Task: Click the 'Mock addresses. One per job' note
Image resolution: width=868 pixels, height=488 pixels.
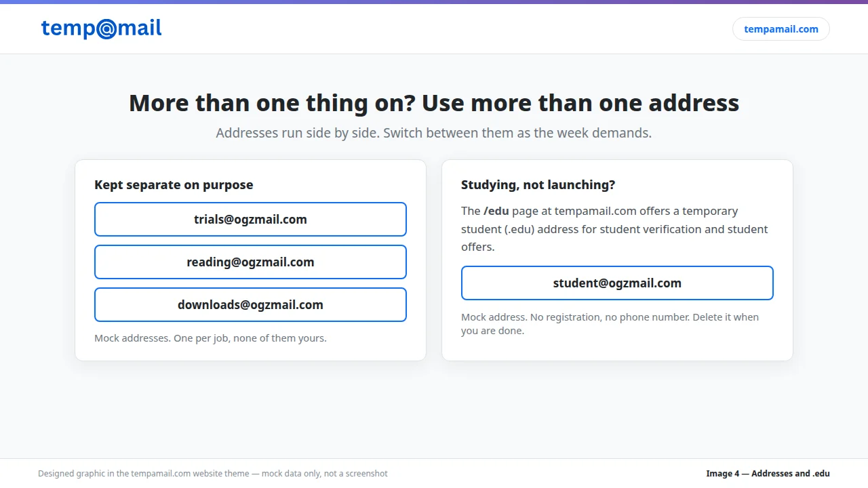Action: pyautogui.click(x=210, y=338)
